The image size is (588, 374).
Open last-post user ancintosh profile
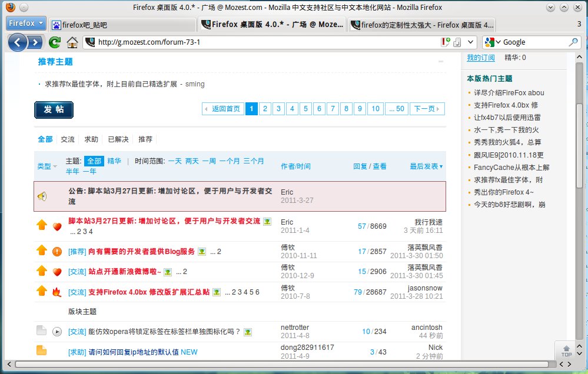tap(427, 327)
